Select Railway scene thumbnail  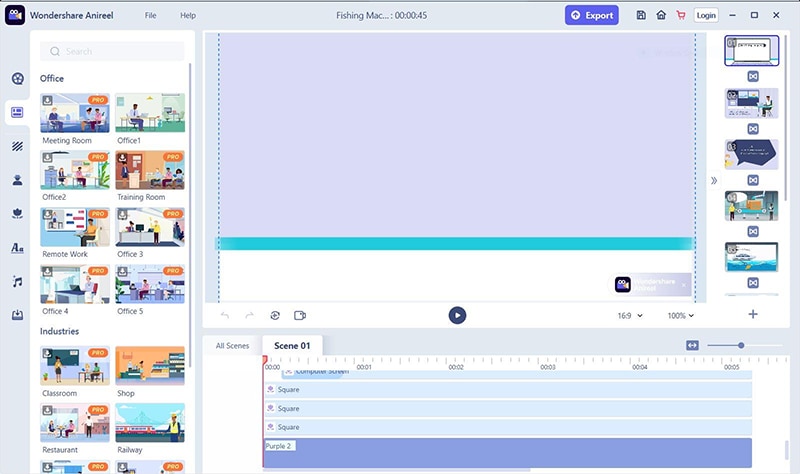(150, 423)
